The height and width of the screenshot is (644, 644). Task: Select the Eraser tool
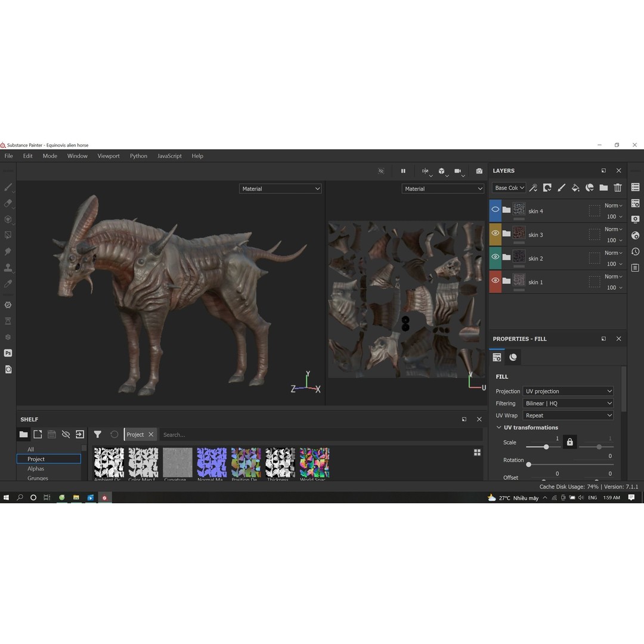[8, 203]
